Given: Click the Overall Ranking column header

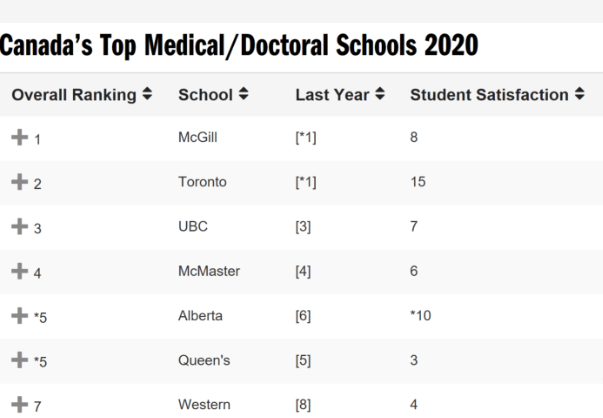Looking at the screenshot, I should 74,94.
